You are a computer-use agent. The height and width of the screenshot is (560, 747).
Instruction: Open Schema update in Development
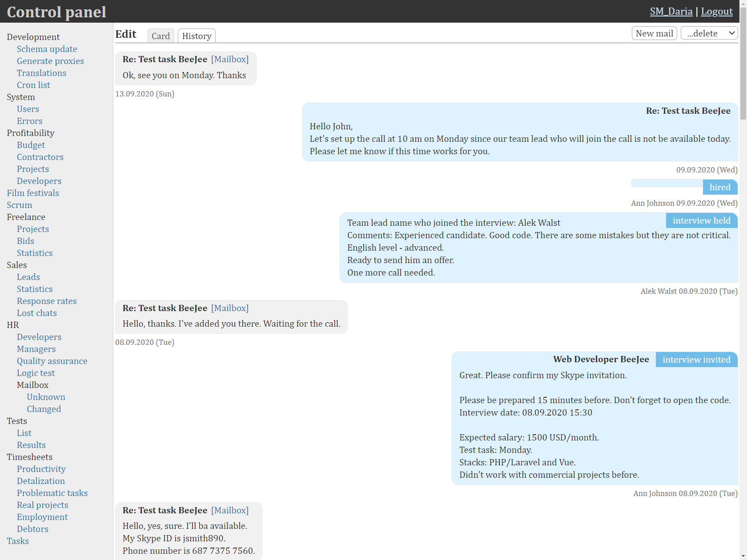47,49
